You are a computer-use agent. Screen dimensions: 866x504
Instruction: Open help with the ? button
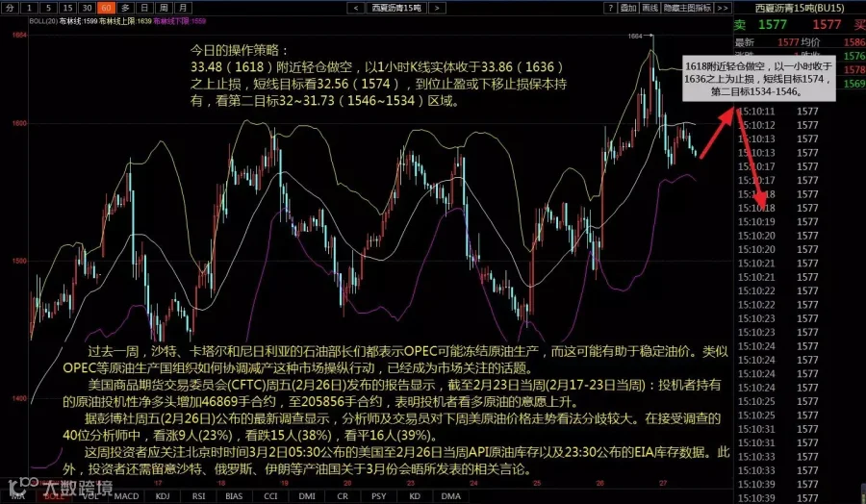point(610,8)
